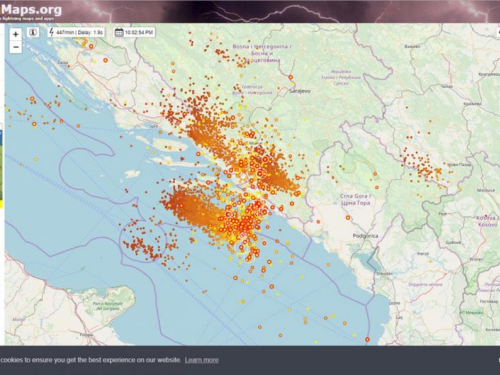
Task: Click the Learn more cookie link
Action: pos(202,360)
